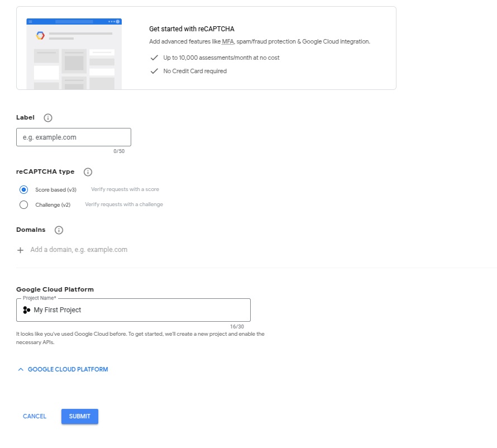The height and width of the screenshot is (448, 497).
Task: Click the checkmark beside No Credit Card
Action: [154, 71]
